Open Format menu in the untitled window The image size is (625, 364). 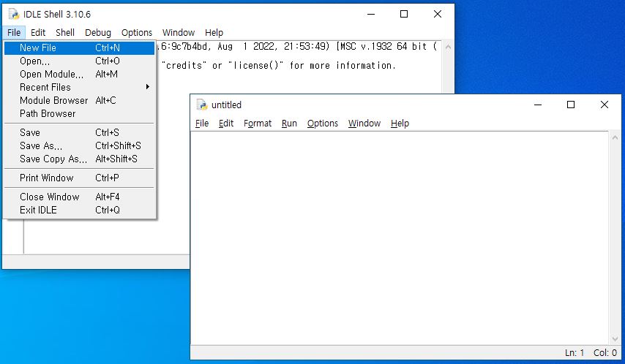[x=258, y=124]
